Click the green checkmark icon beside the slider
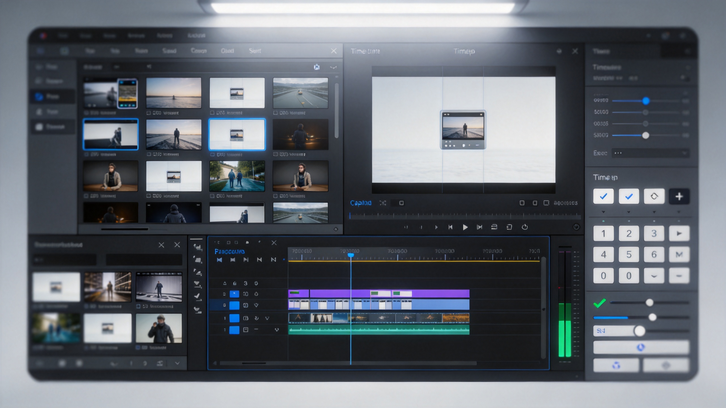Screen dimensions: 726x408 pyautogui.click(x=600, y=303)
